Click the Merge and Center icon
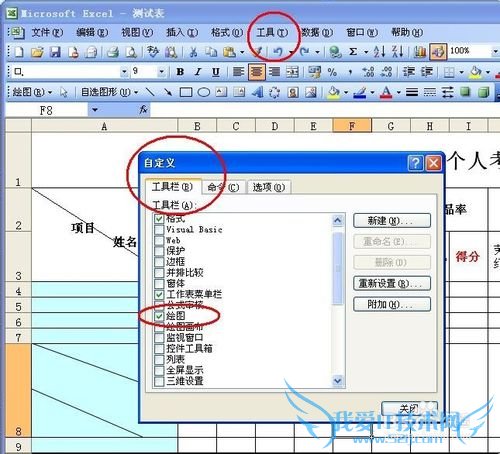 [x=292, y=72]
